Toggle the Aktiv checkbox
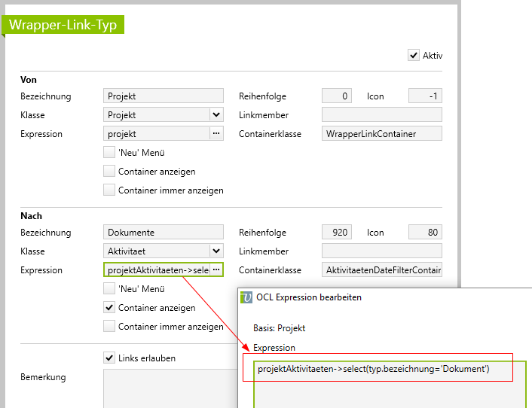Viewport: 532px width, 408px height. coord(413,55)
